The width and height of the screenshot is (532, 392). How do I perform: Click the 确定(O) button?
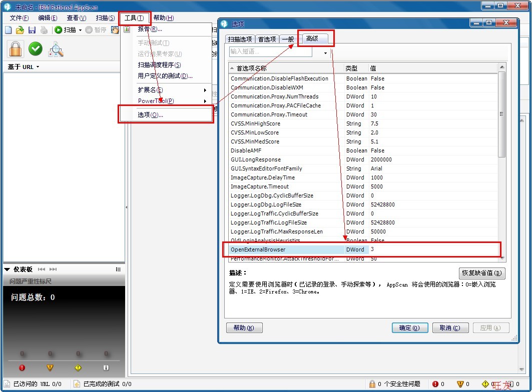409,328
